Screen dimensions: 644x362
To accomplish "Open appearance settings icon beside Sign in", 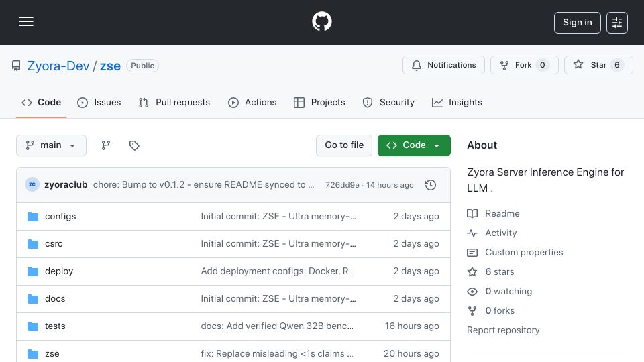I will [617, 23].
